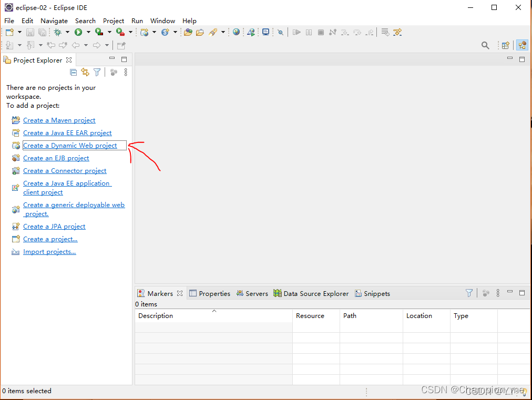The image size is (532, 400).
Task: Click the Last Edit Location icon
Action: [x=51, y=45]
